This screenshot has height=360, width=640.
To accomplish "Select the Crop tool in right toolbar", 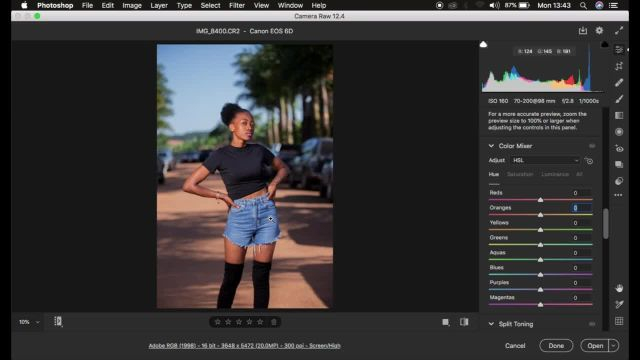I will point(619,66).
